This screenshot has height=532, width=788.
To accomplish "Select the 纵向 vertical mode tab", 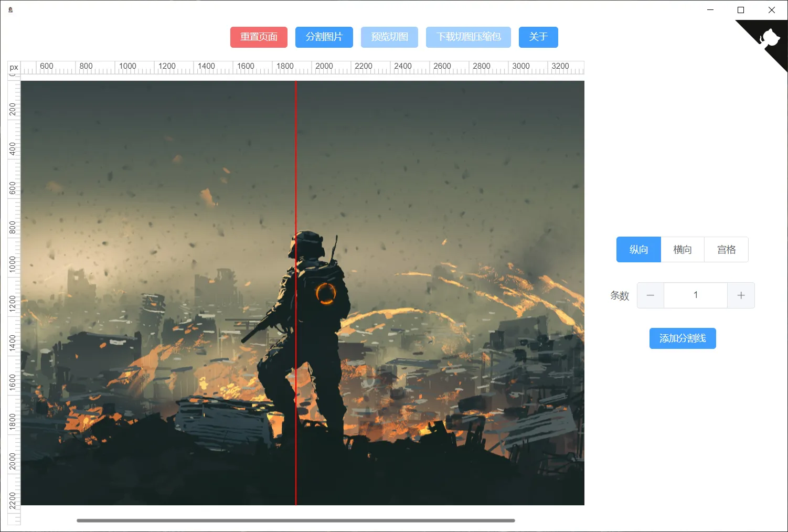I will point(638,250).
